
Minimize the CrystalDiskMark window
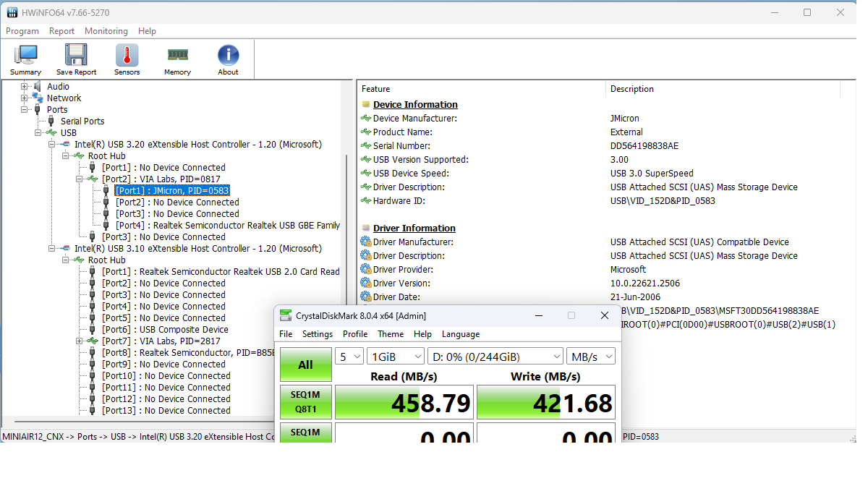(538, 315)
